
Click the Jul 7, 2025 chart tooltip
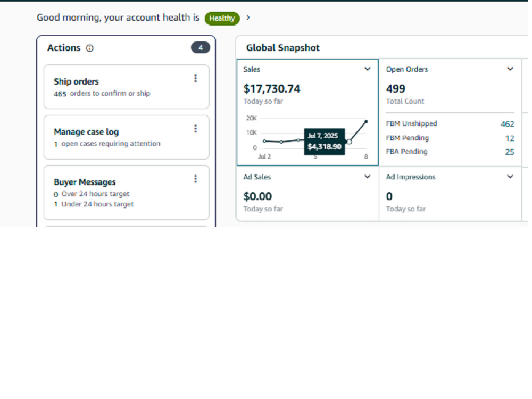pos(325,142)
